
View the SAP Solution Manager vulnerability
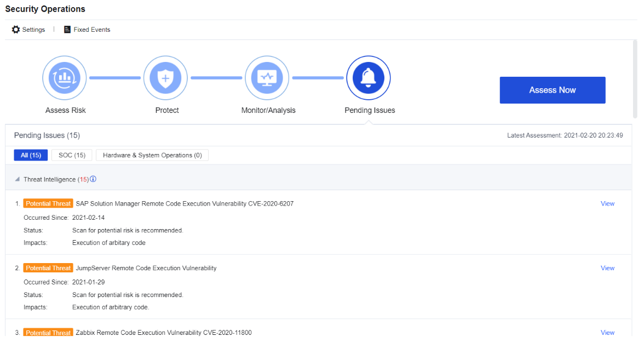pos(607,203)
